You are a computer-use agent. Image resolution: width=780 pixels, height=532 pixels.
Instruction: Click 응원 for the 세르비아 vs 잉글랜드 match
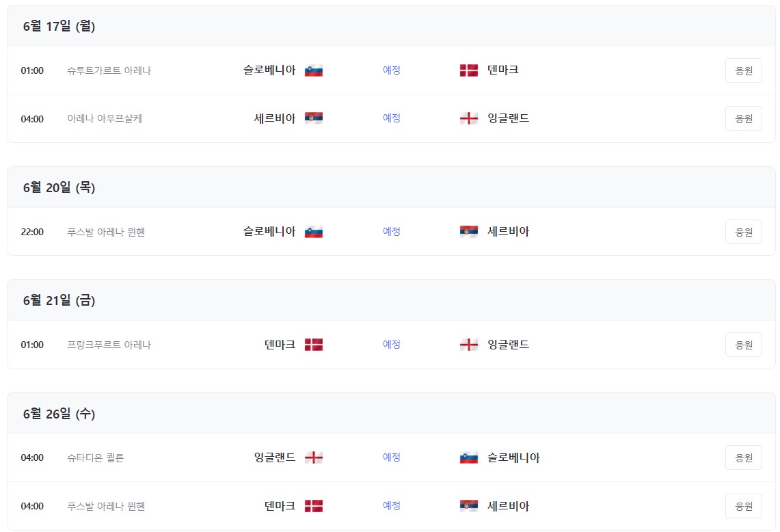743,118
